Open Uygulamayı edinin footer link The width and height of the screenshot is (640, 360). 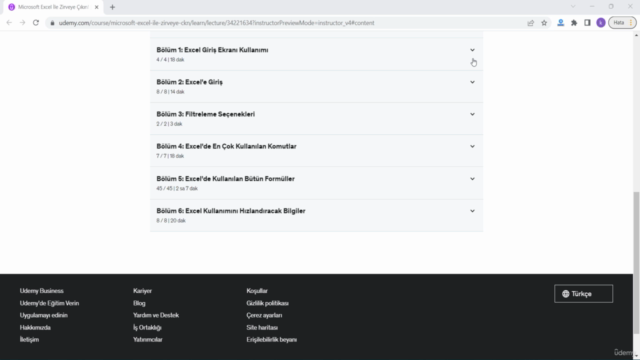coord(43,315)
